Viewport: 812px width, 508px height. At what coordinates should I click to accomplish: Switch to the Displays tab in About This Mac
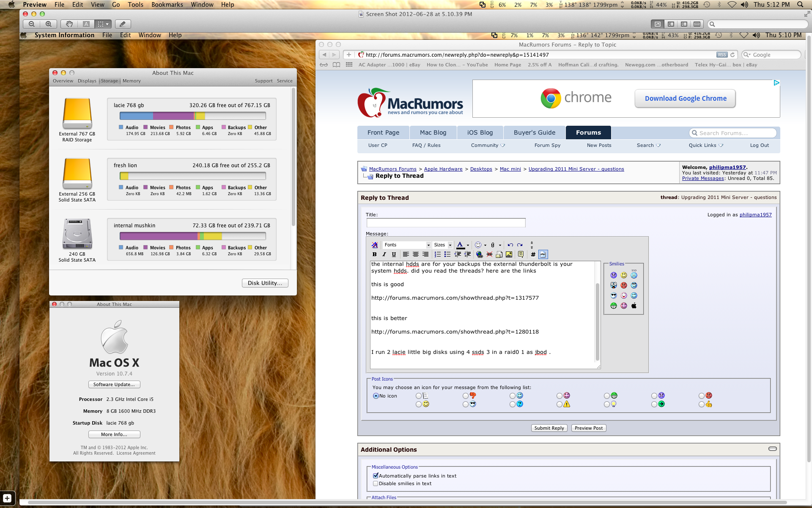(87, 81)
